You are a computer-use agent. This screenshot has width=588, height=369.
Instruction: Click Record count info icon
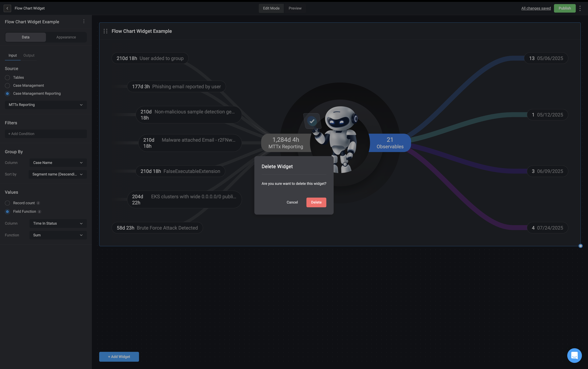[38, 203]
